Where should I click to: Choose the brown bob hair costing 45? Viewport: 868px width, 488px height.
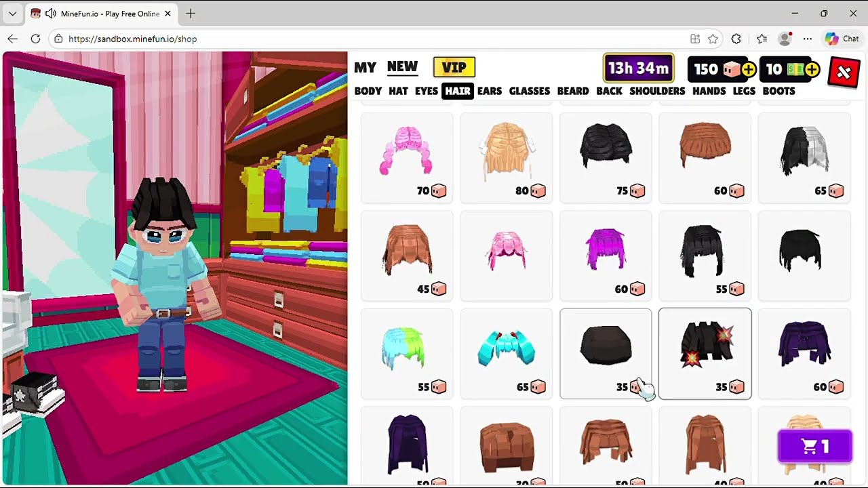point(407,256)
